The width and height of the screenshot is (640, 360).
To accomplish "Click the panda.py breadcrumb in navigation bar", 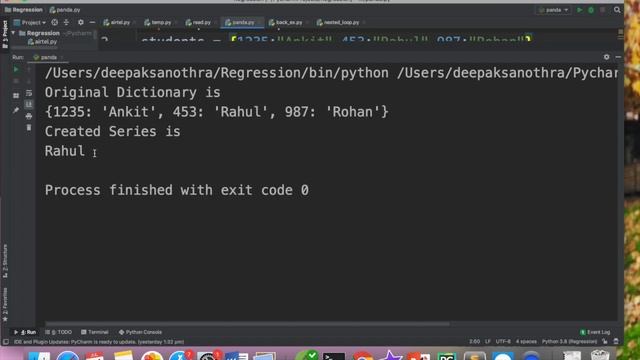I will [65, 10].
